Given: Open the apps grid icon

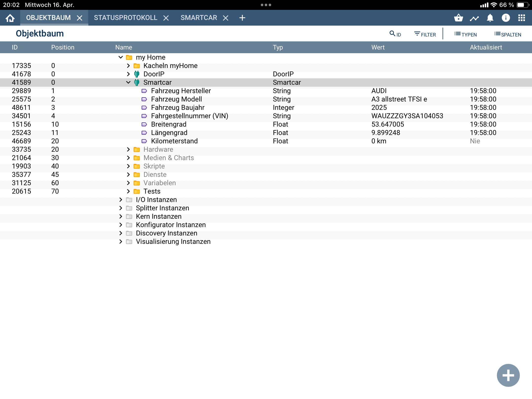Looking at the screenshot, I should point(521,18).
